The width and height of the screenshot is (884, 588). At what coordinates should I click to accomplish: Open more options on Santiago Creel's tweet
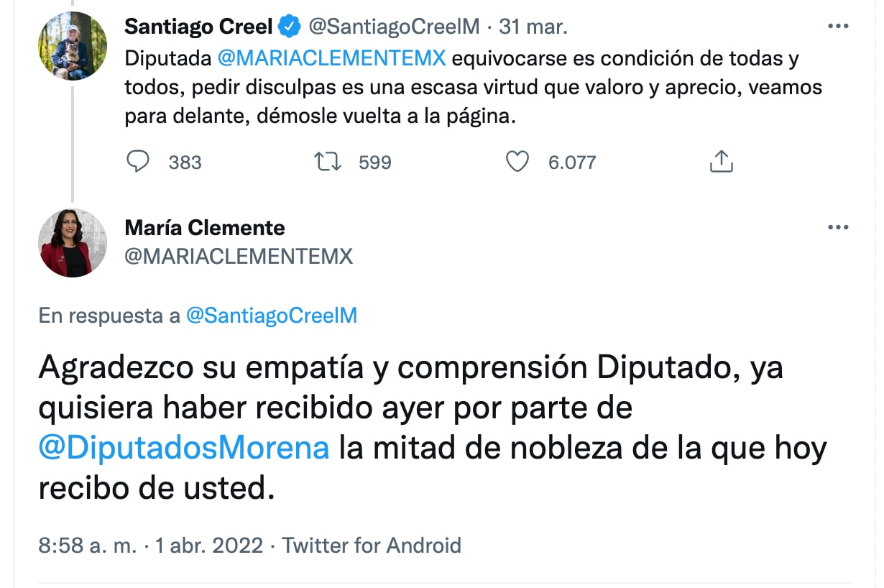click(838, 27)
